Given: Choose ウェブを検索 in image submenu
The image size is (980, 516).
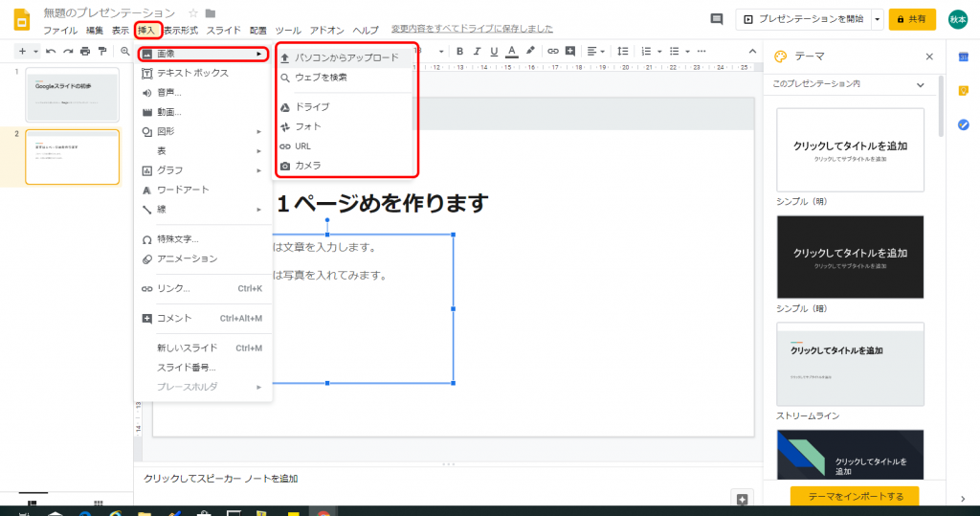Looking at the screenshot, I should (x=346, y=78).
